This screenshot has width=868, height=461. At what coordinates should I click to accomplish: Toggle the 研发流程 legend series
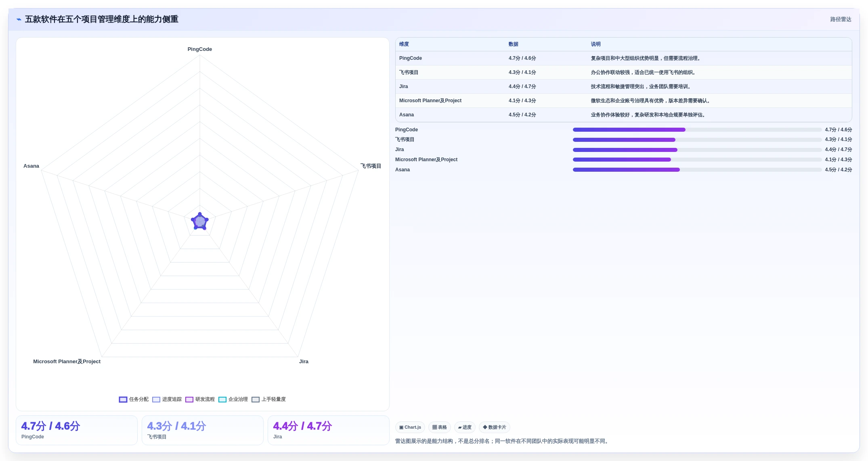point(200,399)
